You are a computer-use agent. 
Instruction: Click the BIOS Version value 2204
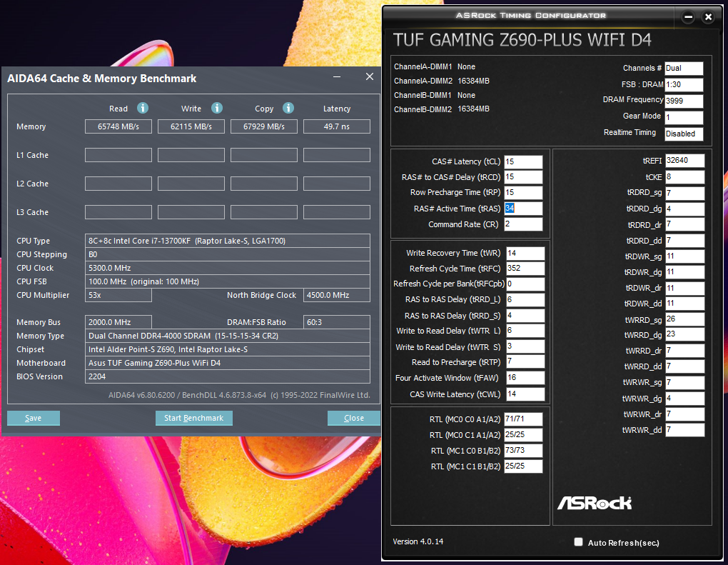point(228,376)
